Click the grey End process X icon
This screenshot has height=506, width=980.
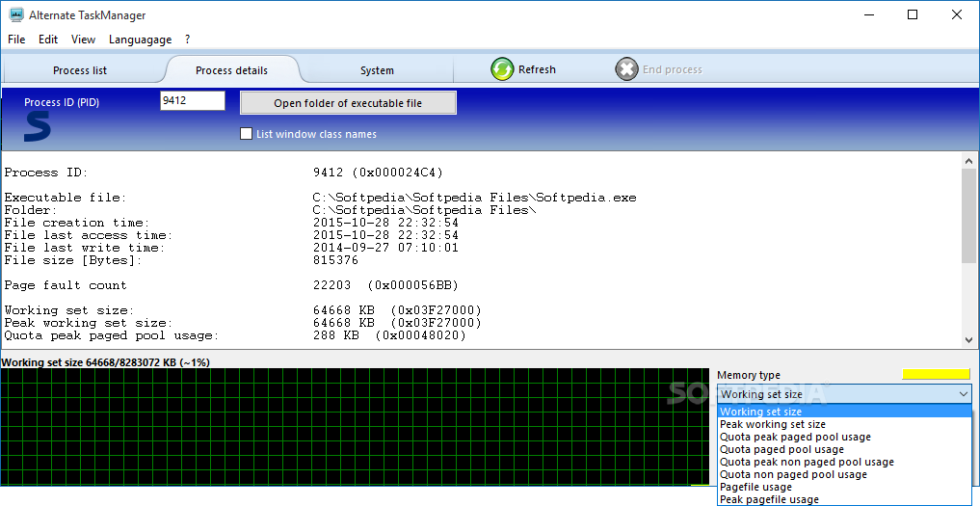pyautogui.click(x=626, y=69)
